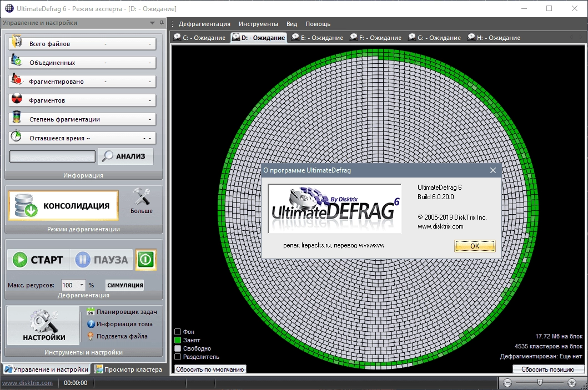Image resolution: width=588 pixels, height=390 pixels.
Task: Click the Степень фрагментации info row
Action: [x=82, y=119]
